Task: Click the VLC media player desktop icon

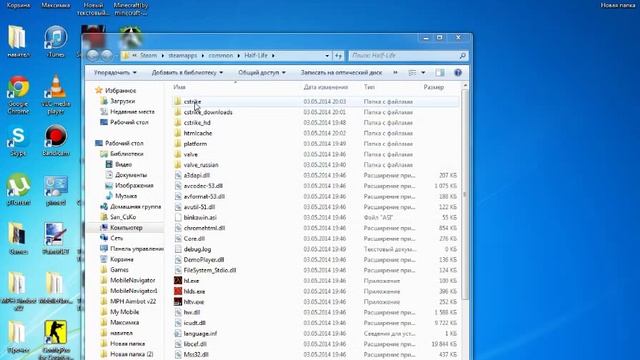Action: (56, 87)
